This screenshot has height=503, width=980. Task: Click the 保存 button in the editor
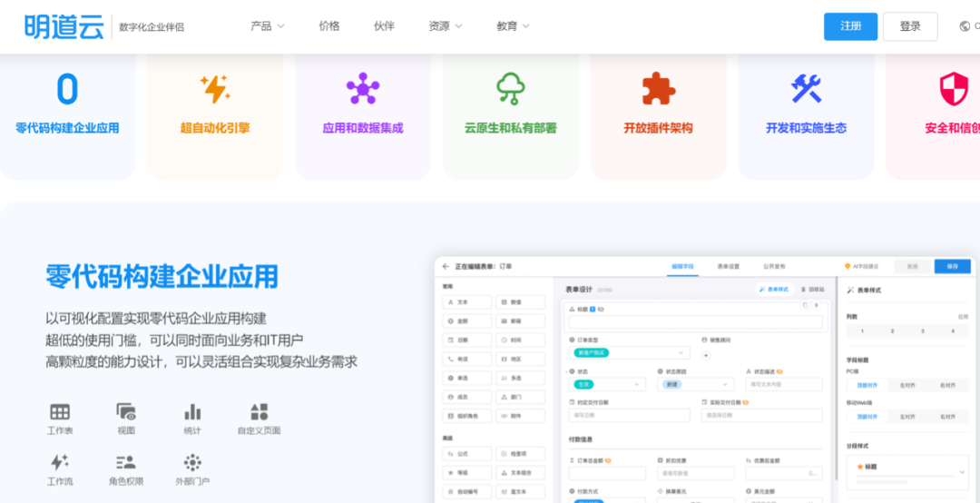coord(953,267)
